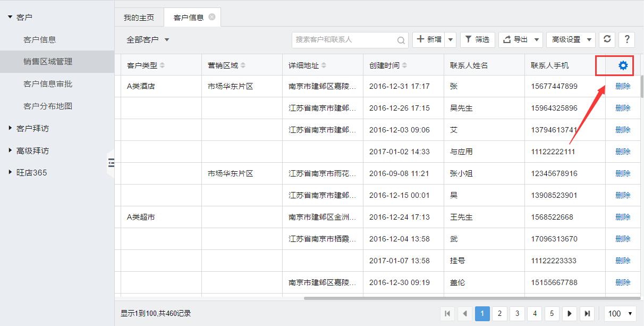
Task: Go to last page of records
Action: (x=587, y=314)
